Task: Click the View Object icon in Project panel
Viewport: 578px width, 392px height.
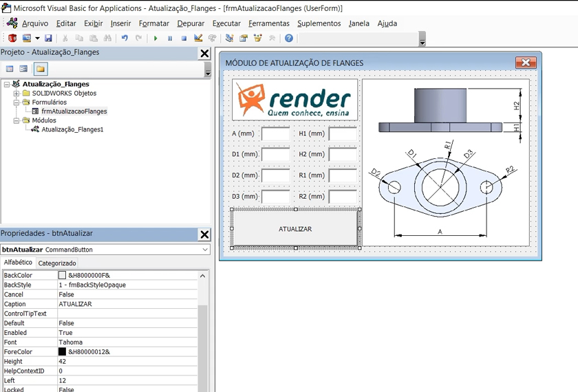Action: point(23,69)
